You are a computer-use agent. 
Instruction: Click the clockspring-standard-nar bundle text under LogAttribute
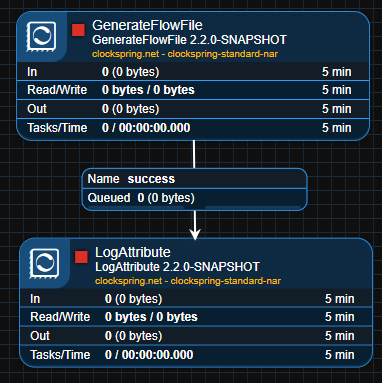188,281
